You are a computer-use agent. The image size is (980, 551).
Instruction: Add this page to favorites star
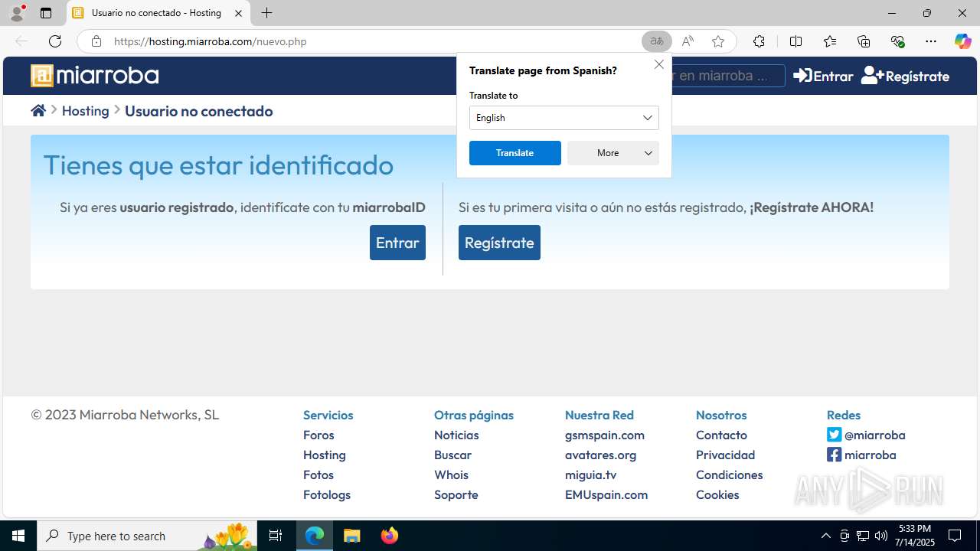(718, 41)
